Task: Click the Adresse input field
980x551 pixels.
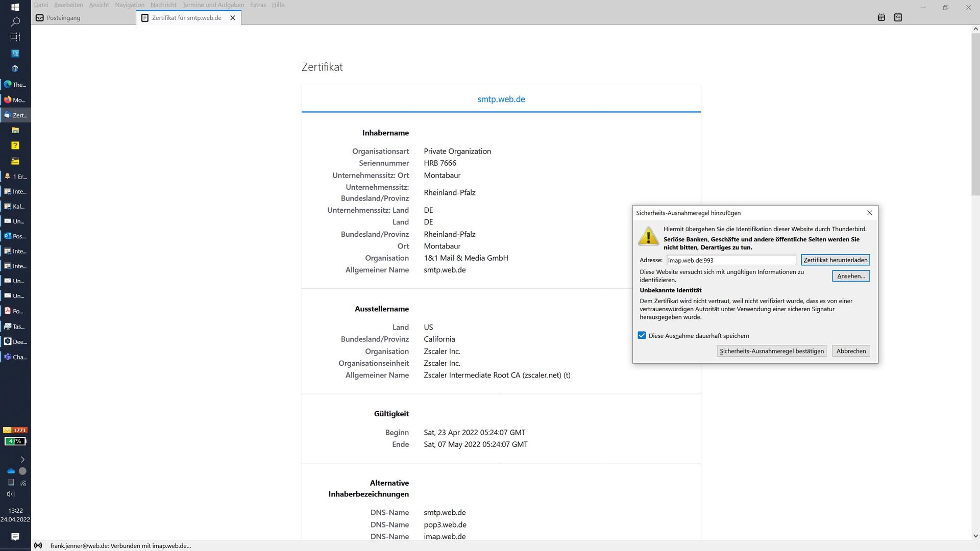Action: click(730, 260)
